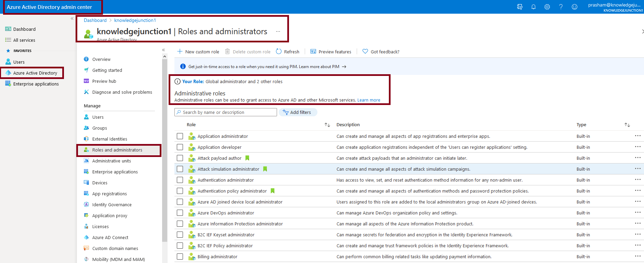This screenshot has width=644, height=263.
Task: Click the Azure AD Connect icon
Action: [x=87, y=237]
